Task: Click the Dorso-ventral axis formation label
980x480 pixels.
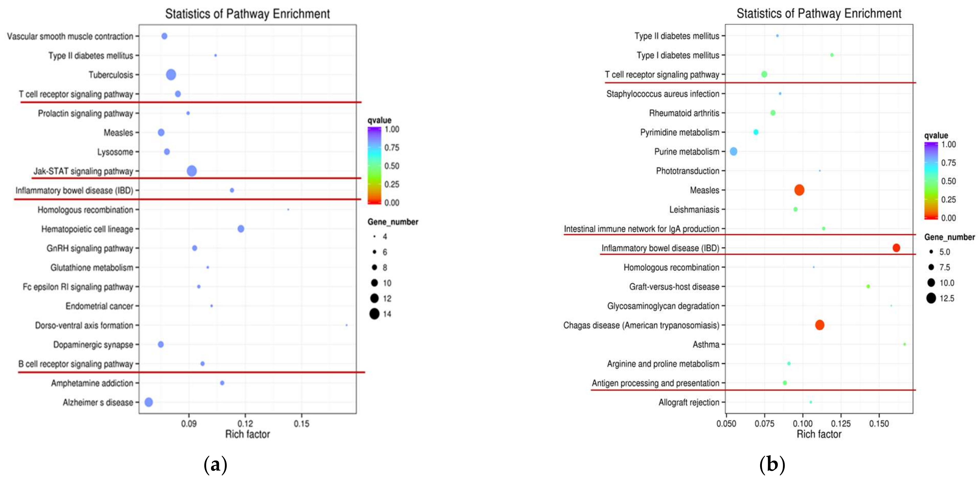Action: point(84,325)
